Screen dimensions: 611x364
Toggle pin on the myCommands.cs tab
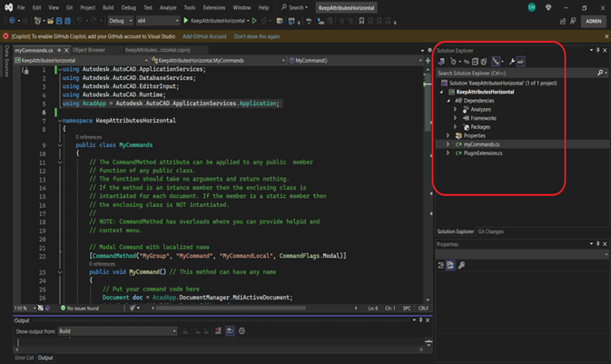point(59,50)
